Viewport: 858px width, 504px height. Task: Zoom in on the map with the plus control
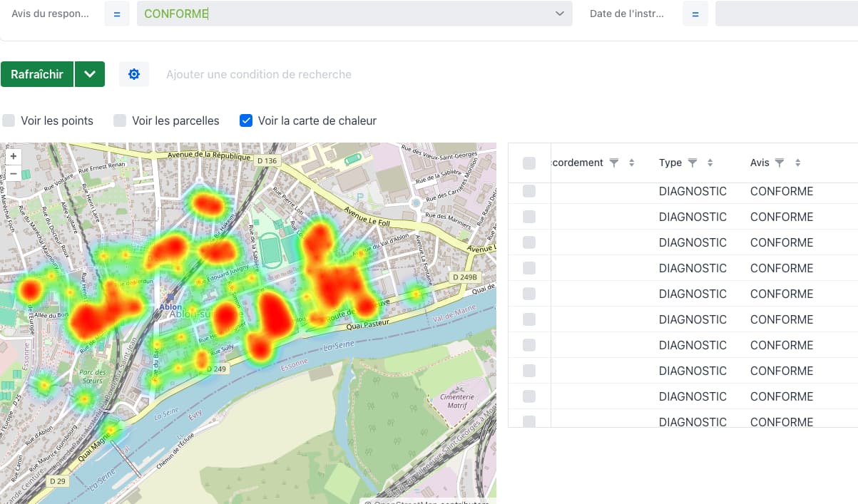(13, 155)
